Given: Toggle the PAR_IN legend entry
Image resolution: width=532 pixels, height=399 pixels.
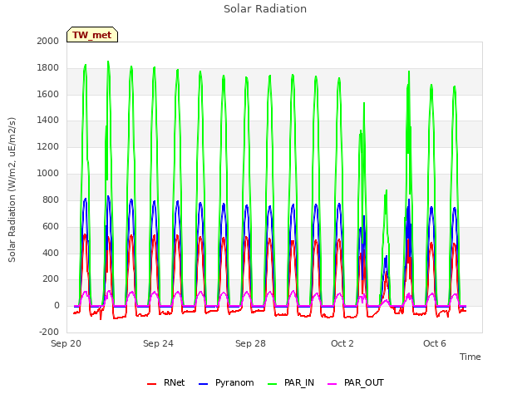Looking at the screenshot, I should 291,383.
